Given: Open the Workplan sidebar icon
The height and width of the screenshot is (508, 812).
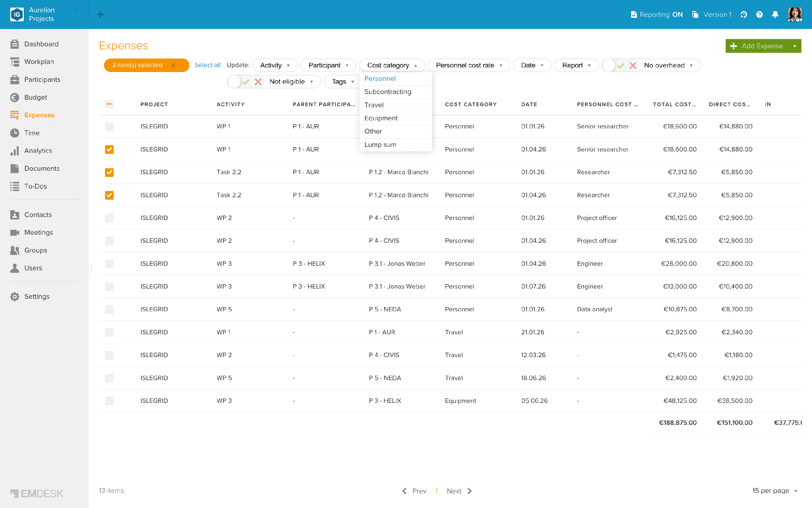Looking at the screenshot, I should click(14, 62).
